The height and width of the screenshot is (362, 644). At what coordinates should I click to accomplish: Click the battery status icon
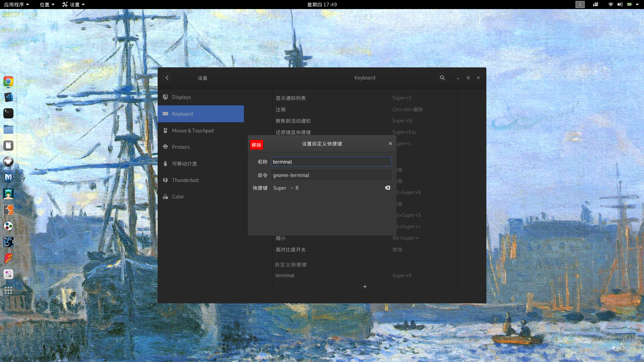[x=630, y=4]
